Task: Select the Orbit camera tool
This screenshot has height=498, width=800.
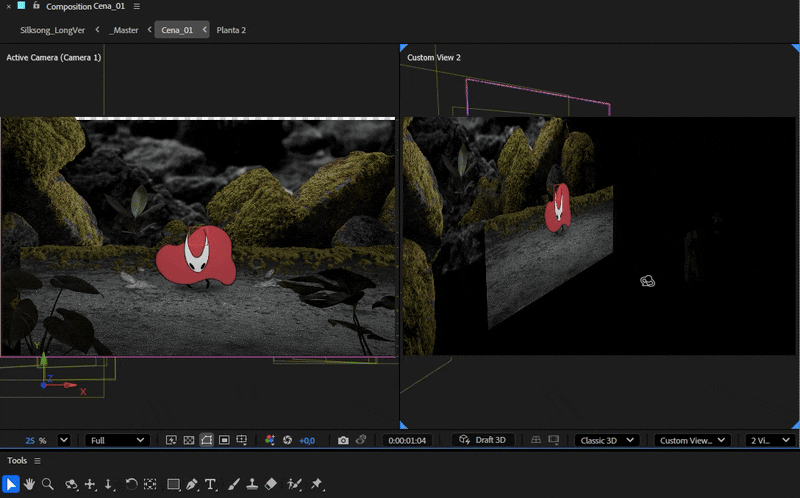Action: pos(71,484)
